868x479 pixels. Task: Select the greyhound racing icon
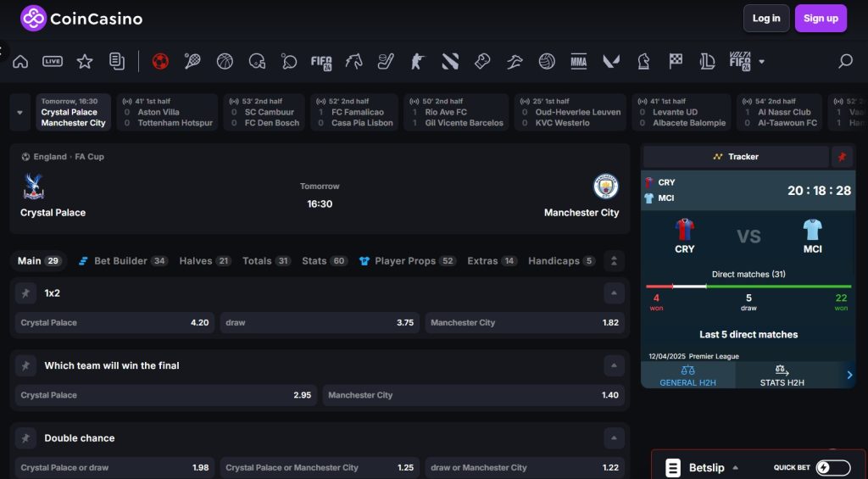515,62
